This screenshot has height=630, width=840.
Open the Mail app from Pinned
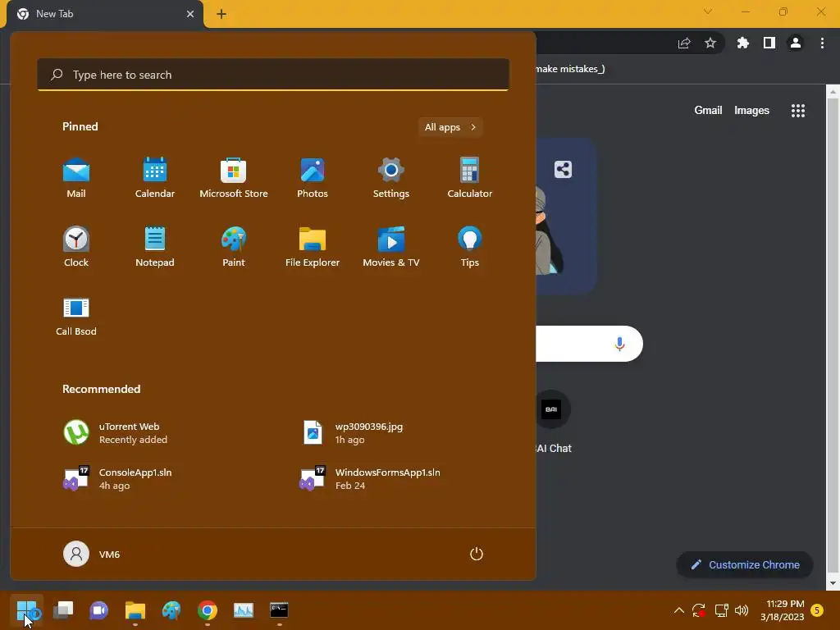click(x=76, y=178)
